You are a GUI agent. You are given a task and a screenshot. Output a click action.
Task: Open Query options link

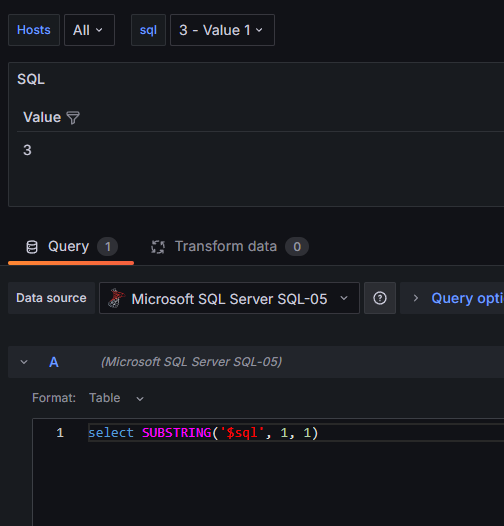pyautogui.click(x=467, y=298)
